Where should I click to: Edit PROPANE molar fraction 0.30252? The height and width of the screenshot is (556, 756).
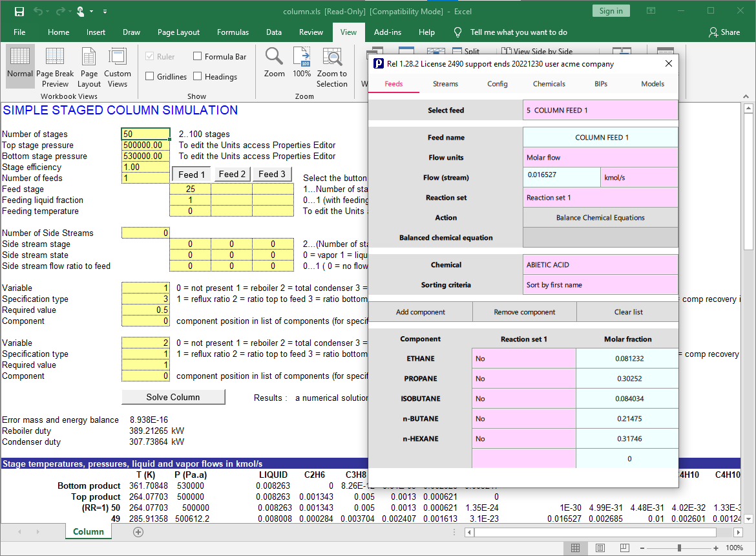tap(627, 379)
